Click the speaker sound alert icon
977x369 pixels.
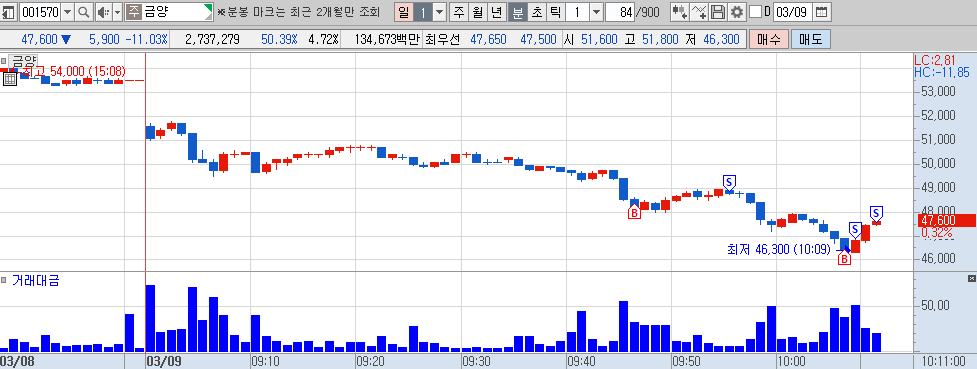pyautogui.click(x=103, y=11)
